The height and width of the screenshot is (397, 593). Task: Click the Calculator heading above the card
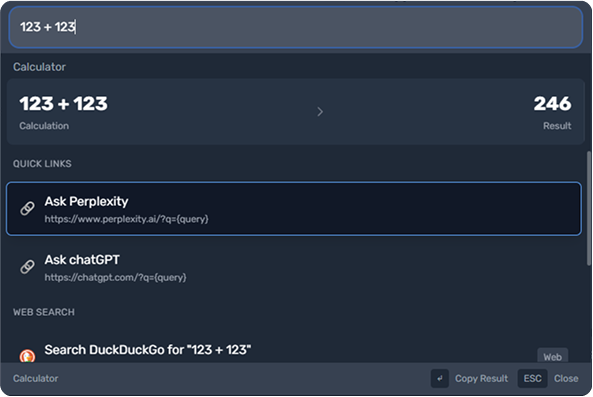(x=39, y=67)
